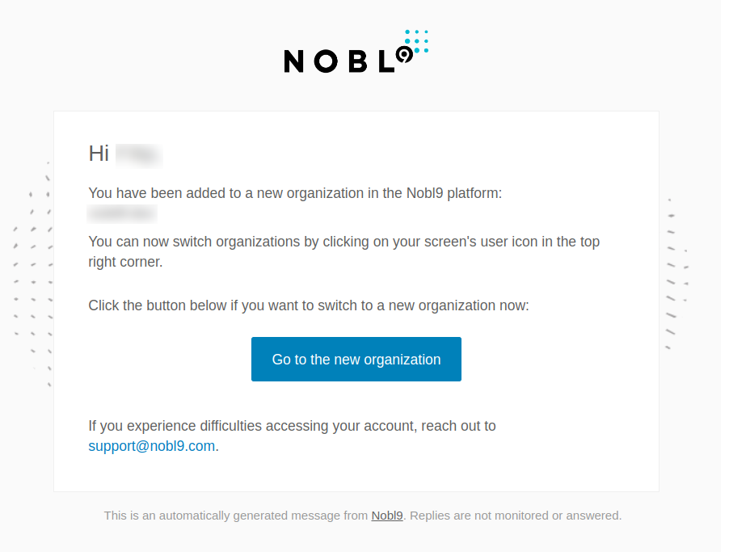729x560 pixels.
Task: Click the letter O in the logo
Action: coord(326,61)
